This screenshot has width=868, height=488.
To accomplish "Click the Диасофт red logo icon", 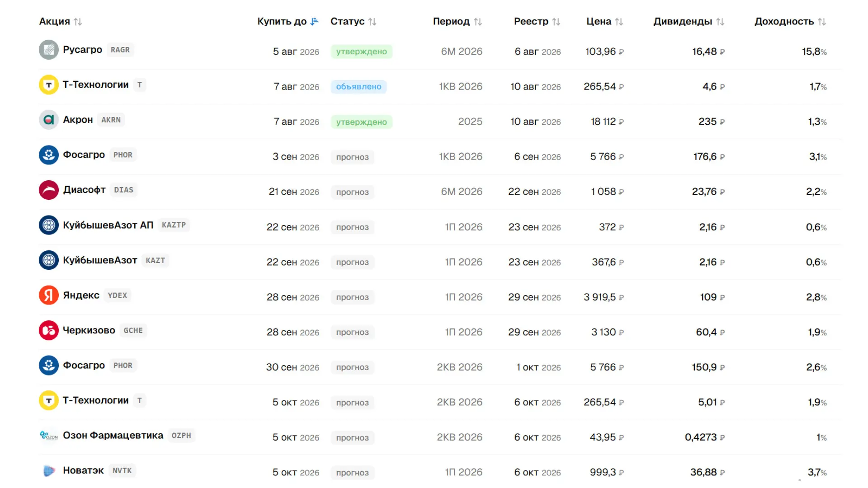I will (x=49, y=190).
